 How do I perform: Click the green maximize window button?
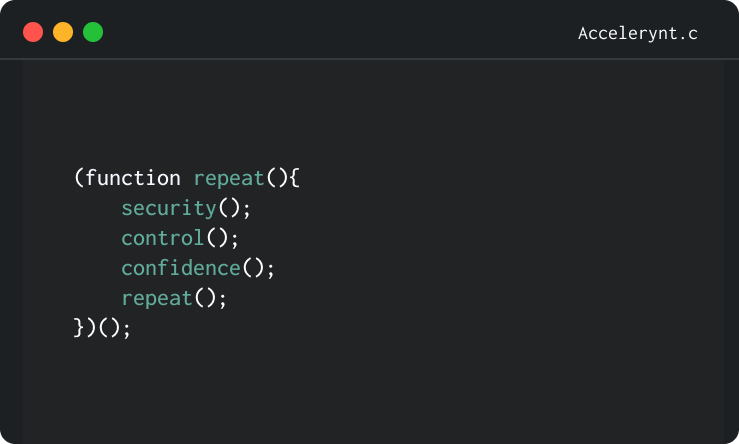(93, 32)
